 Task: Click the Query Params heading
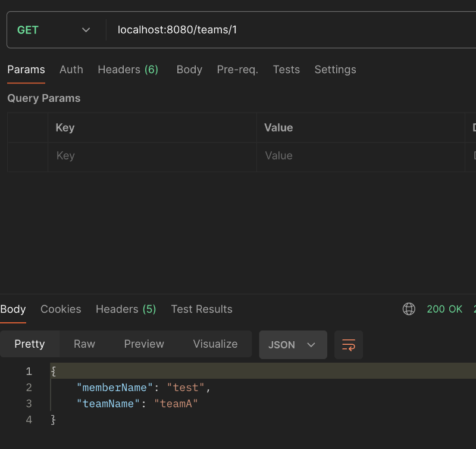(x=43, y=98)
